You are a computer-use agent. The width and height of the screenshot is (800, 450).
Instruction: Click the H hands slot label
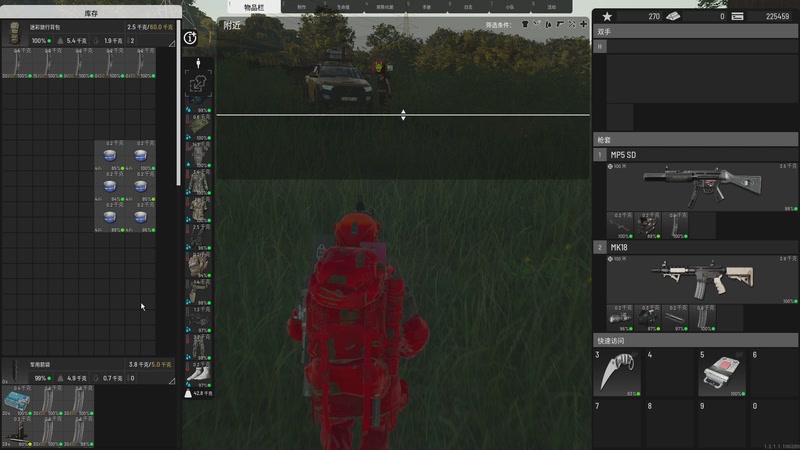(x=599, y=46)
